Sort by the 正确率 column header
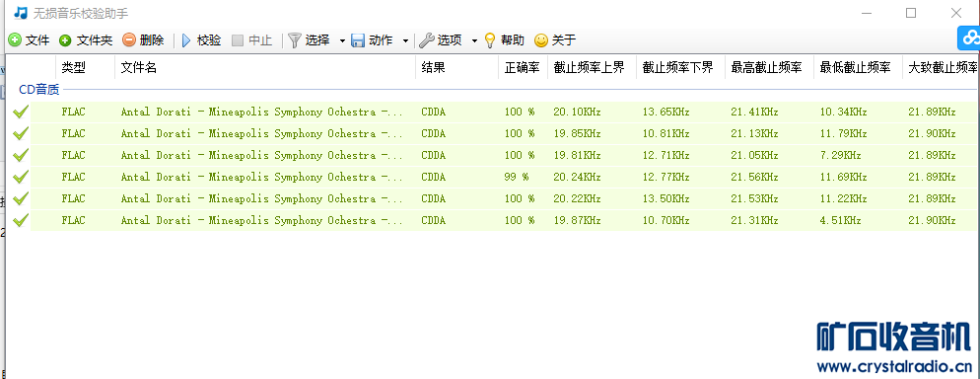 click(x=523, y=67)
